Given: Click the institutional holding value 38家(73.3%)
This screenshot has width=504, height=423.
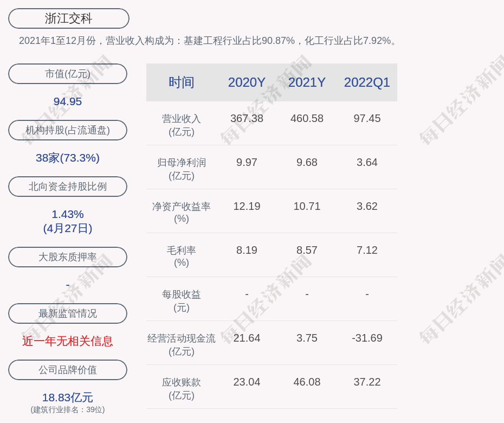Looking at the screenshot, I should click(68, 158).
